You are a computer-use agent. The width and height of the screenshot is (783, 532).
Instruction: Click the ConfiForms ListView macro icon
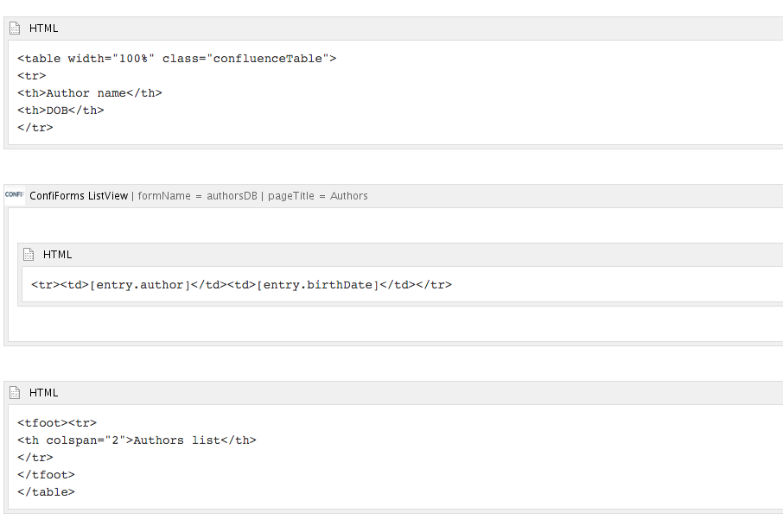pos(14,195)
